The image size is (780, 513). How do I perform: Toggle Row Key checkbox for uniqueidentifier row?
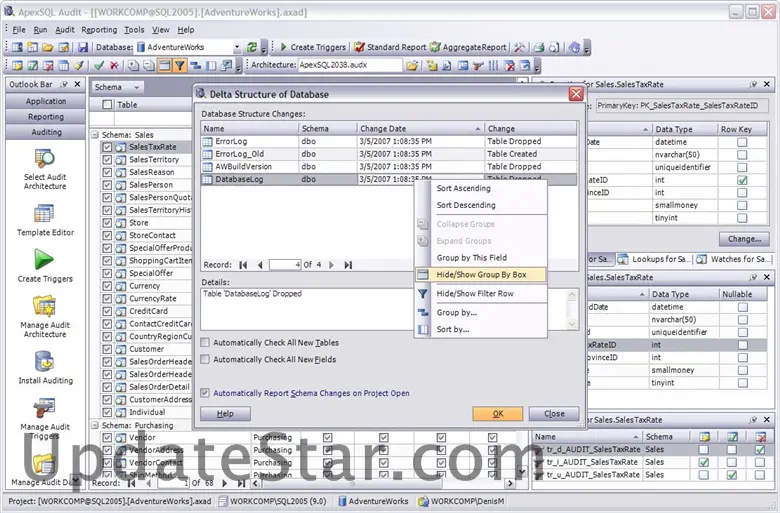pos(742,167)
